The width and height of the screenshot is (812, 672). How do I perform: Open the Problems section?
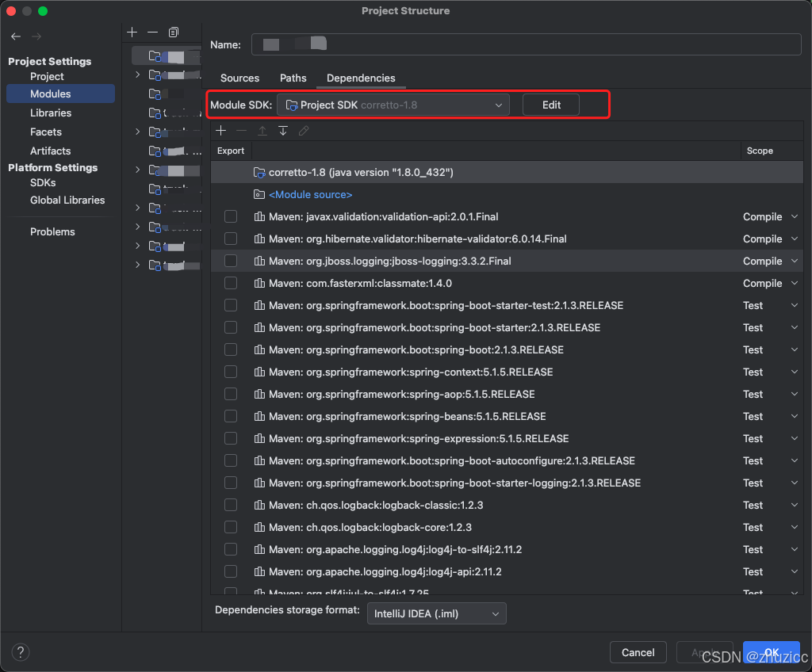(52, 232)
